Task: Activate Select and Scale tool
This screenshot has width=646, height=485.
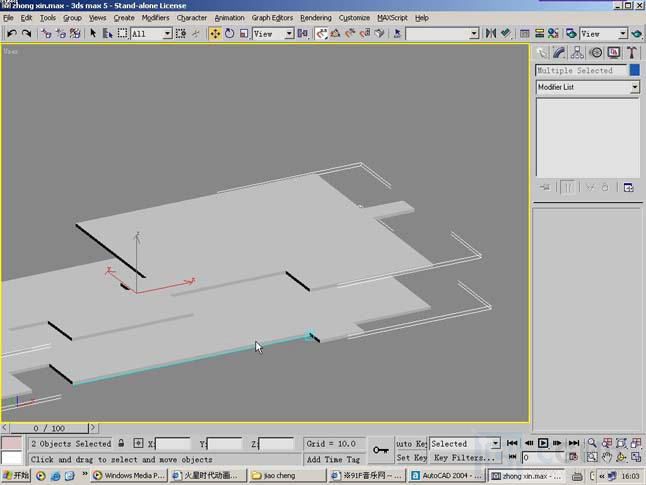Action: (x=244, y=33)
